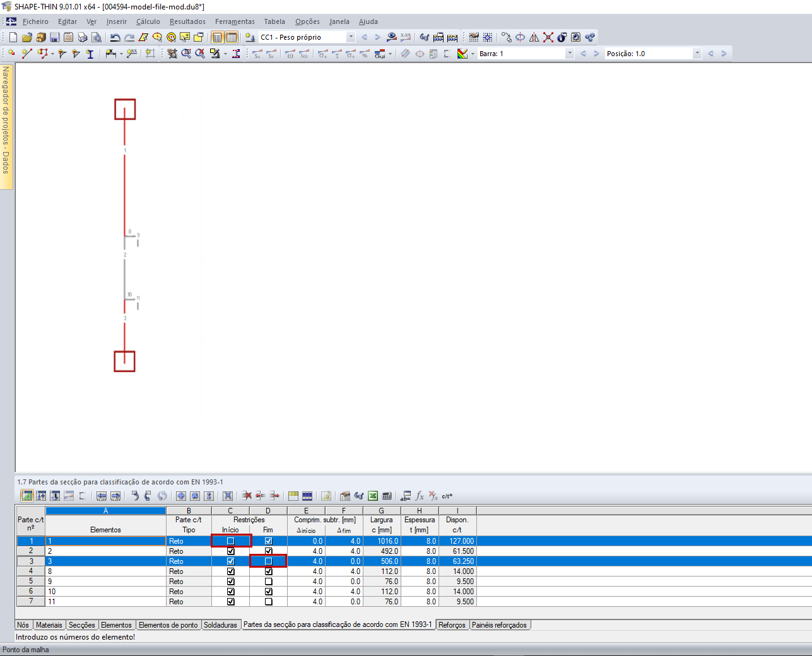Open the print preview icon
Image resolution: width=812 pixels, height=656 pixels.
tap(97, 37)
